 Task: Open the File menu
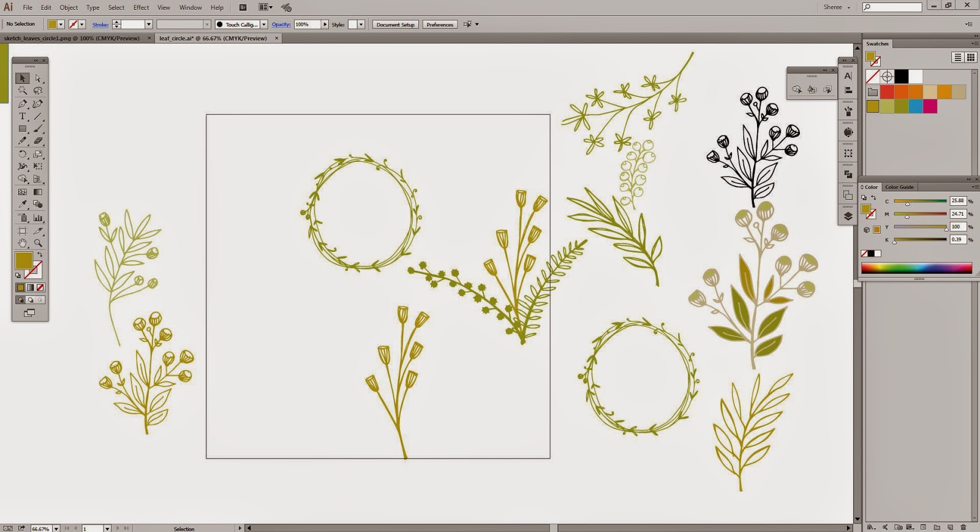[x=28, y=7]
